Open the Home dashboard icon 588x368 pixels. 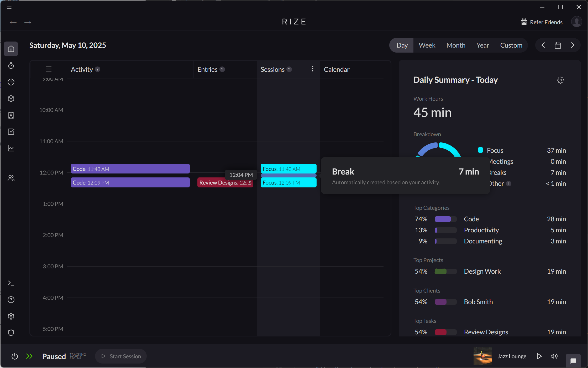pos(11,49)
